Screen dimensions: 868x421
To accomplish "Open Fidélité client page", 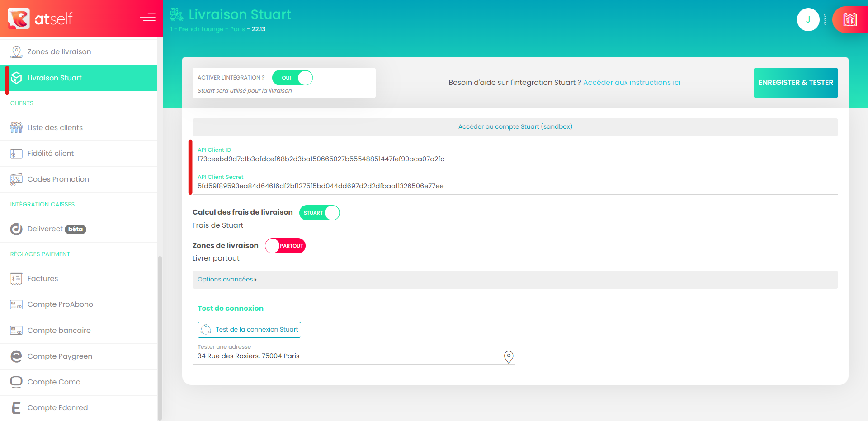I will click(79, 154).
